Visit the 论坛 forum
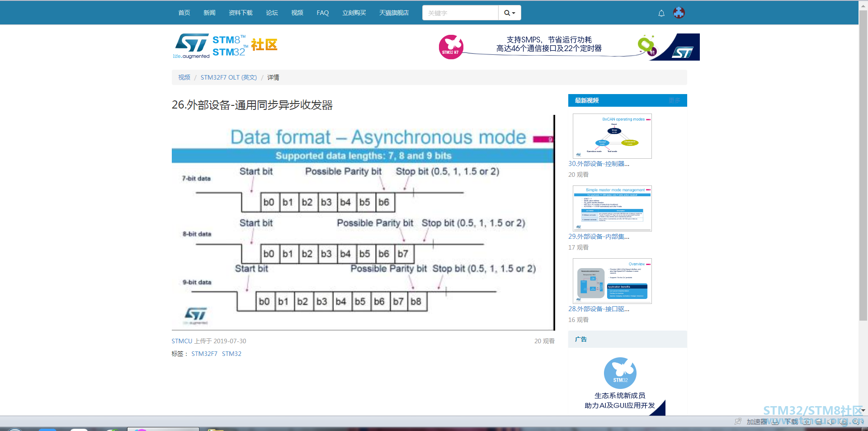This screenshot has height=431, width=868. [272, 13]
